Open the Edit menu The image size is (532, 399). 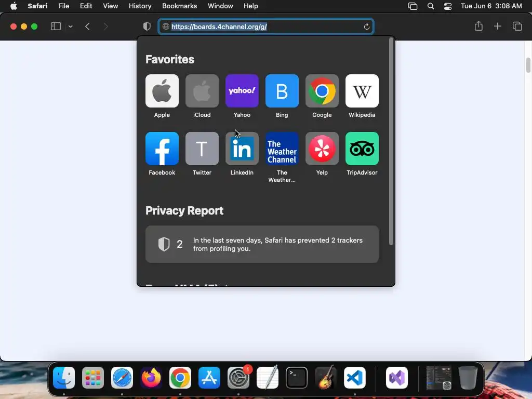86,6
